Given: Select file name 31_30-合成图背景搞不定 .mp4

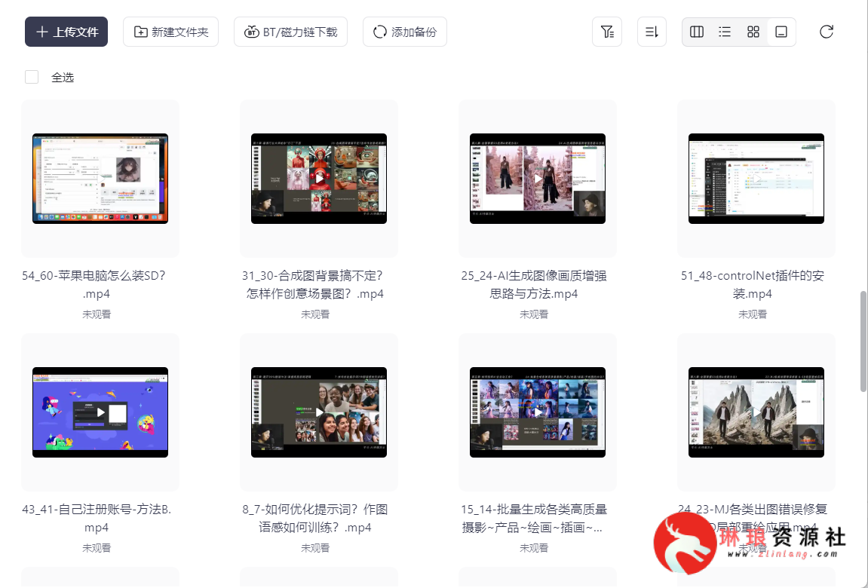Looking at the screenshot, I should (x=315, y=284).
